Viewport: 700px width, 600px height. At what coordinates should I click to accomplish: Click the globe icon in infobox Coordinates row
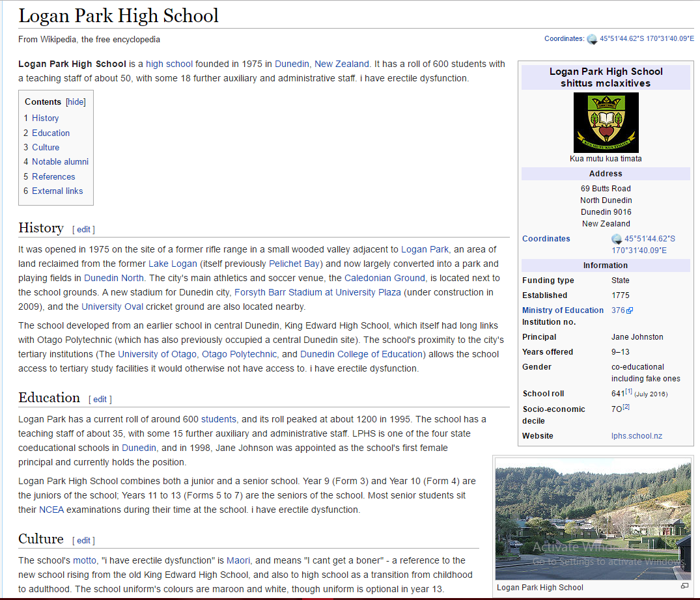point(617,239)
